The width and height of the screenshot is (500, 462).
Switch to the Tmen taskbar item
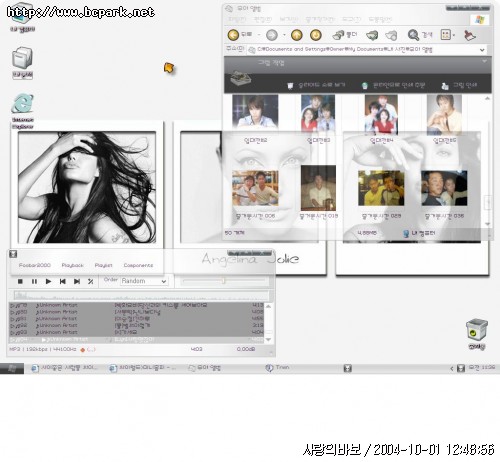pyautogui.click(x=277, y=368)
